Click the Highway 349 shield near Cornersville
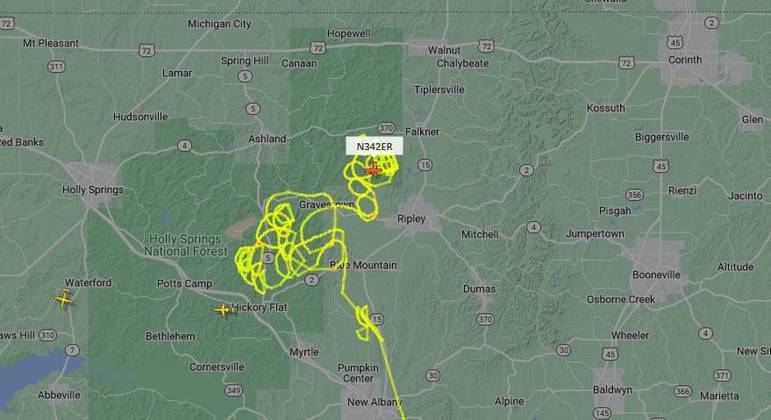 234,391
